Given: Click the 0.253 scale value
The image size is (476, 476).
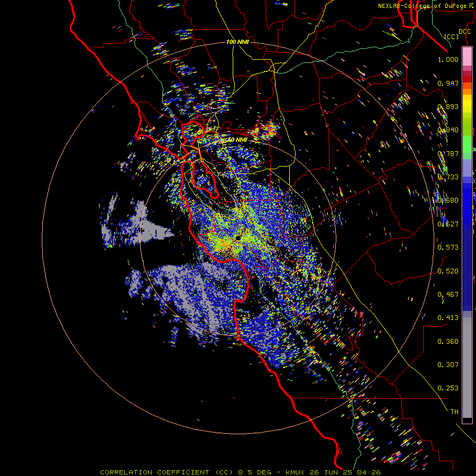Looking at the screenshot, I should point(448,388).
